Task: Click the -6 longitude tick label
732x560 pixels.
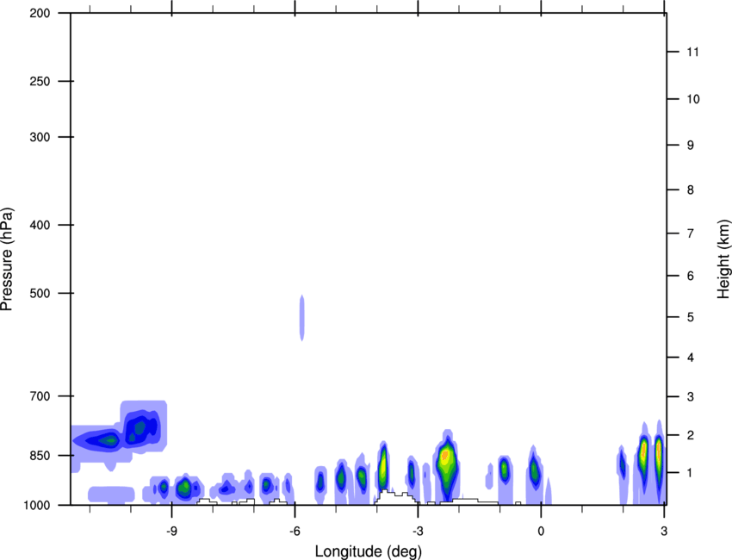Action: point(295,531)
